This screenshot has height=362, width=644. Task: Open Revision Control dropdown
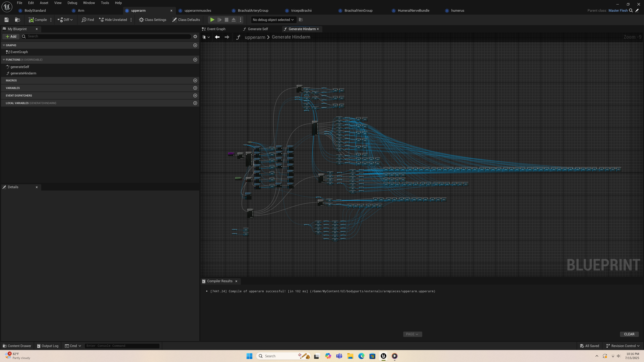coord(623,346)
